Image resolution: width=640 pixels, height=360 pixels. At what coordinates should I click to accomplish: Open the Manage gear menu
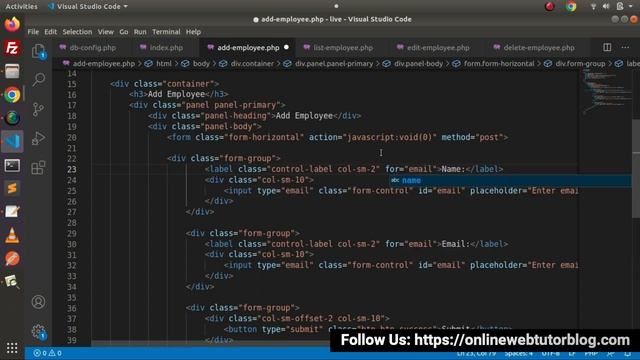pyautogui.click(x=38, y=331)
